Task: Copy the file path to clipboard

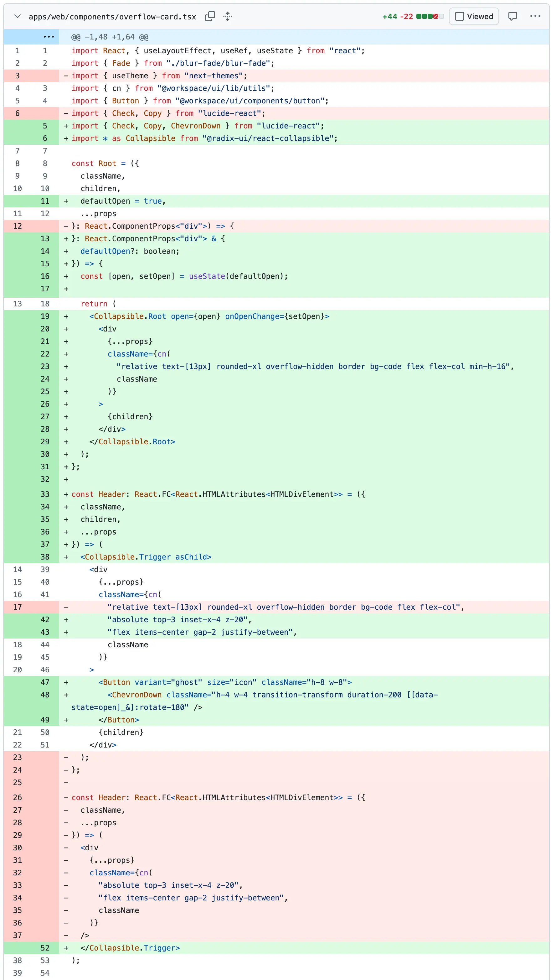Action: click(210, 16)
